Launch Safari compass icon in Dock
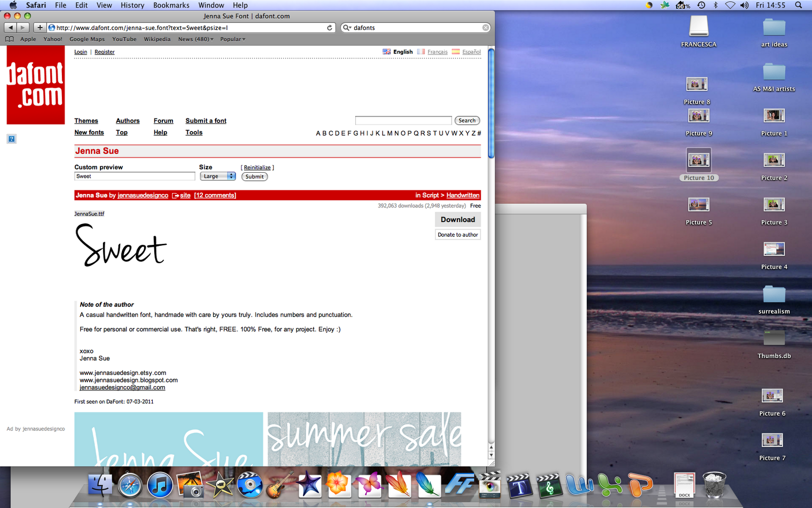812x508 pixels. click(x=130, y=485)
